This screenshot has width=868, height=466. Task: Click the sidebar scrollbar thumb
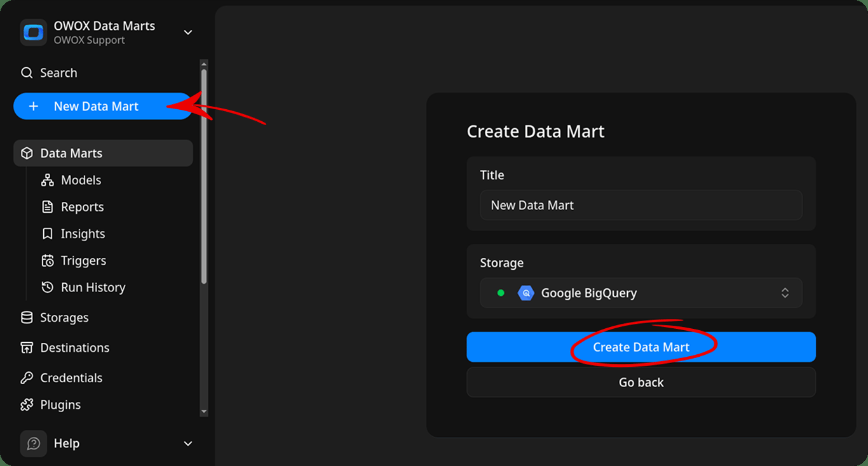204,176
